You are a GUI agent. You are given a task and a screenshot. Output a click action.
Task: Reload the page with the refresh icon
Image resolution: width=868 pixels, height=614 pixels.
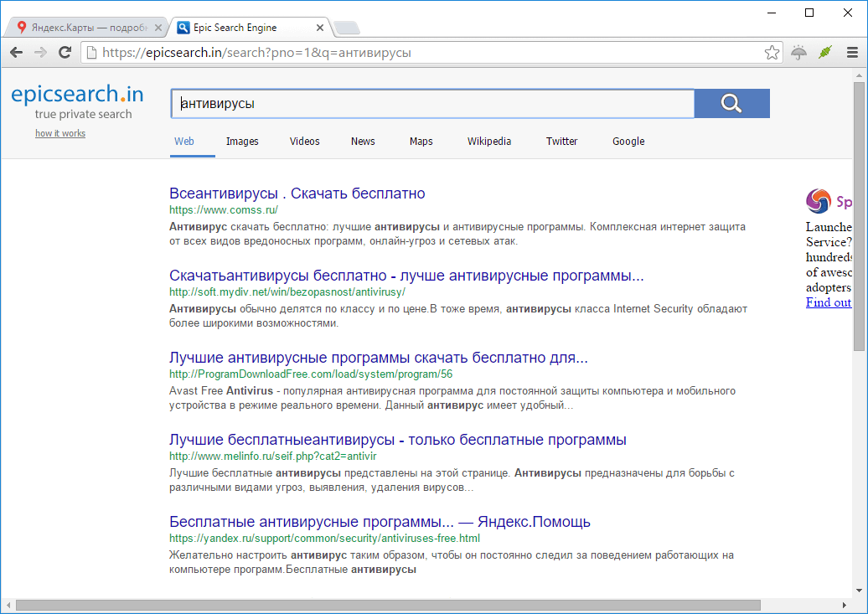(x=65, y=52)
